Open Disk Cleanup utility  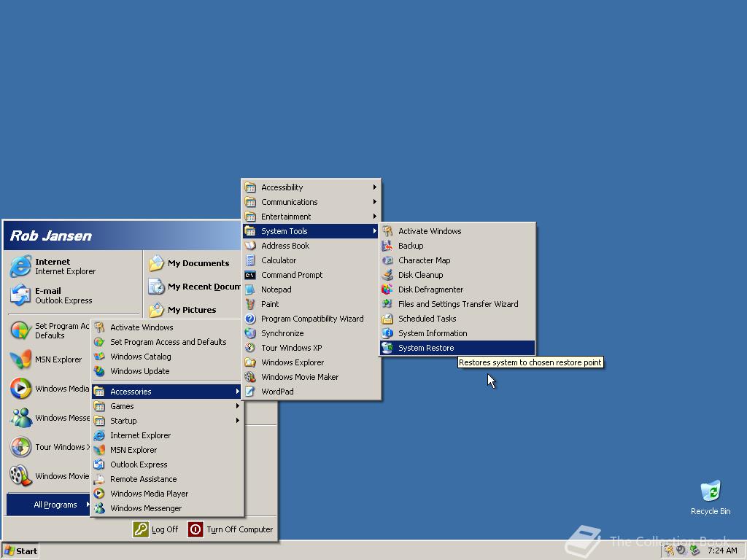(457, 275)
